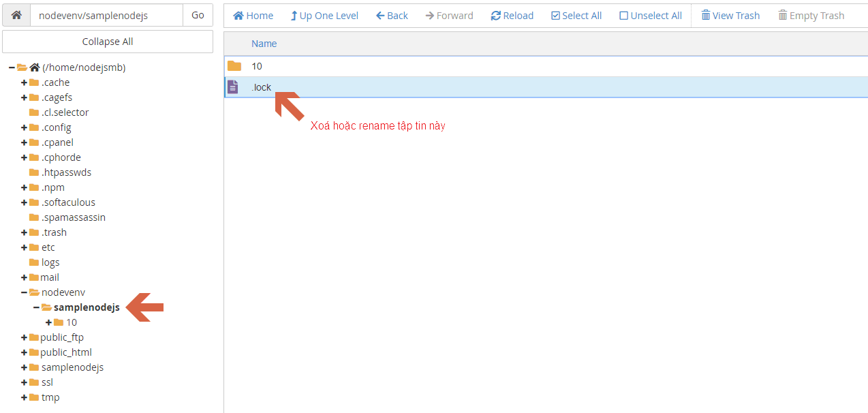Check Select All files

(576, 16)
